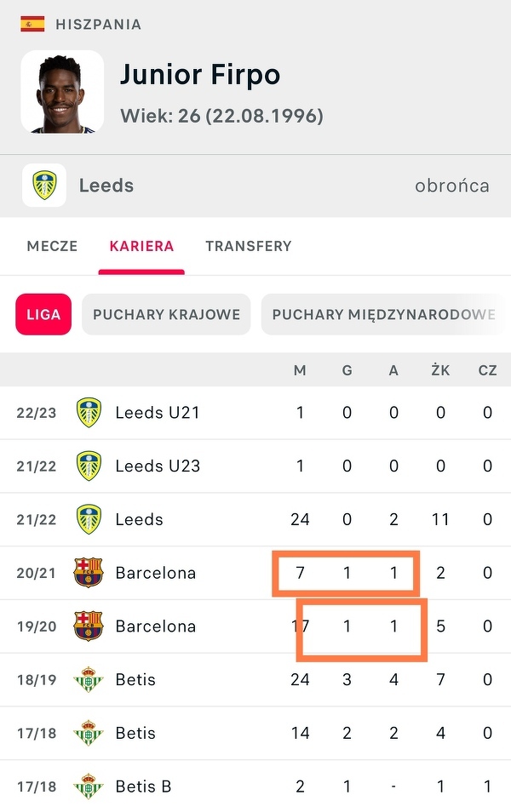Select the KARIERA tab
Screen dimensions: 511x812
[141, 246]
